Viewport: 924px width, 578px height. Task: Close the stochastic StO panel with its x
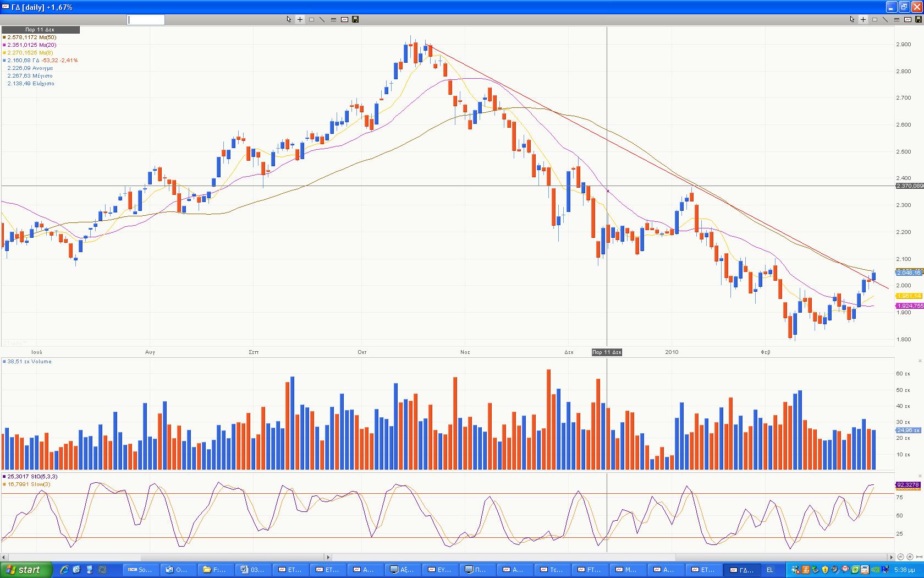[x=920, y=476]
